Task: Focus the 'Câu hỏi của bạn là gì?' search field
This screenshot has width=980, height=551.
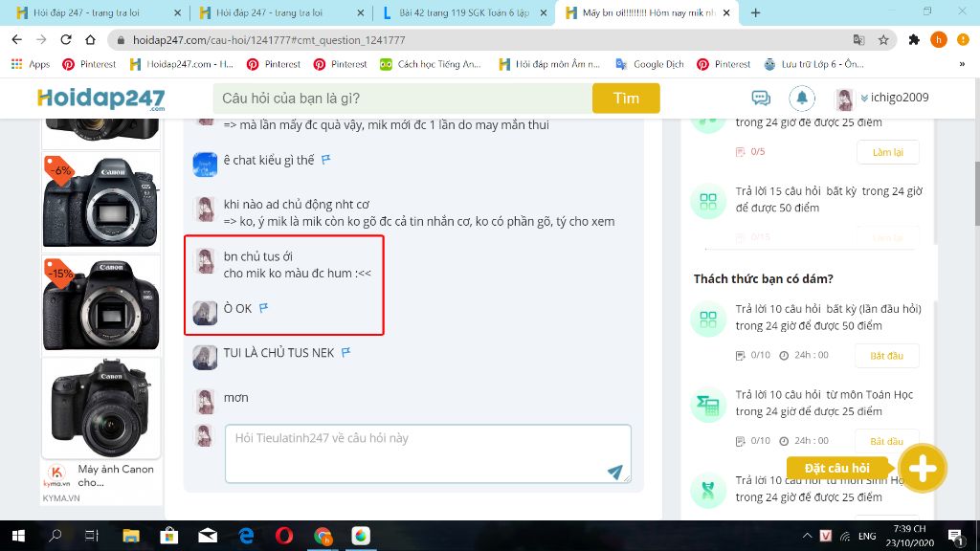Action: (403, 99)
